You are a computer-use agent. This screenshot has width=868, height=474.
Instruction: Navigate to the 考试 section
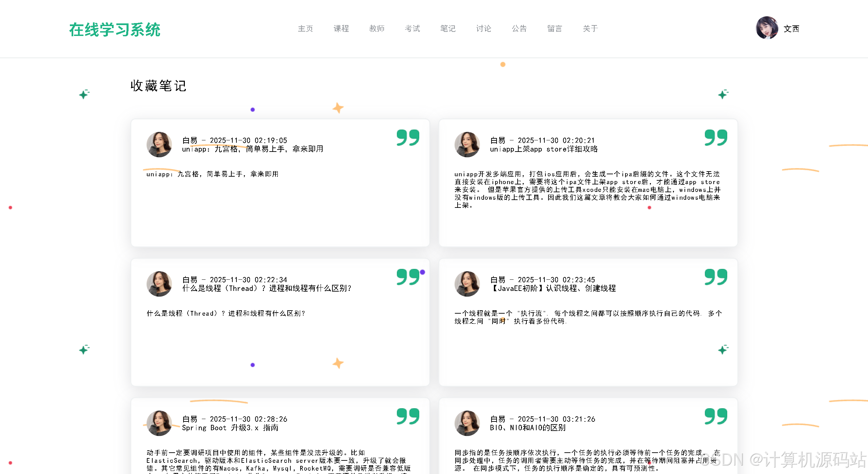pyautogui.click(x=412, y=28)
